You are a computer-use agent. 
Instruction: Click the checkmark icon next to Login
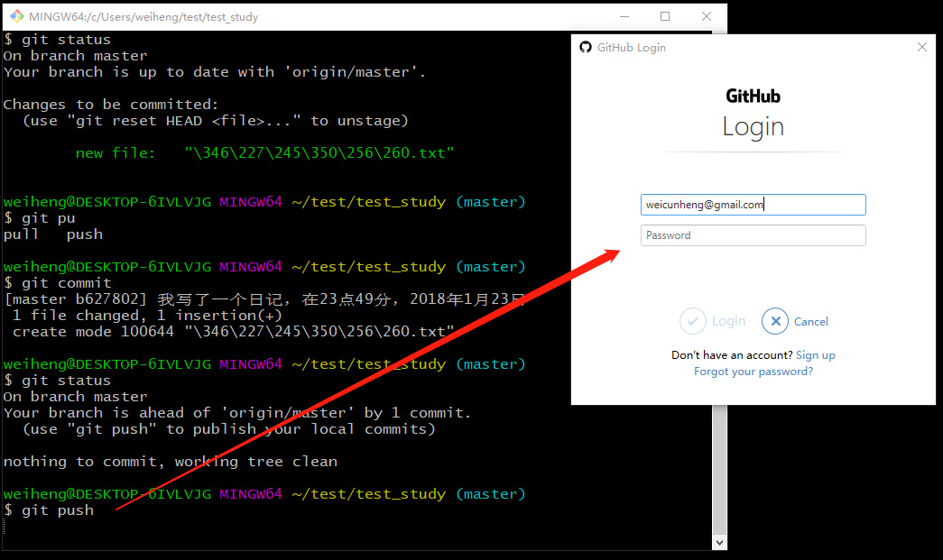[692, 321]
